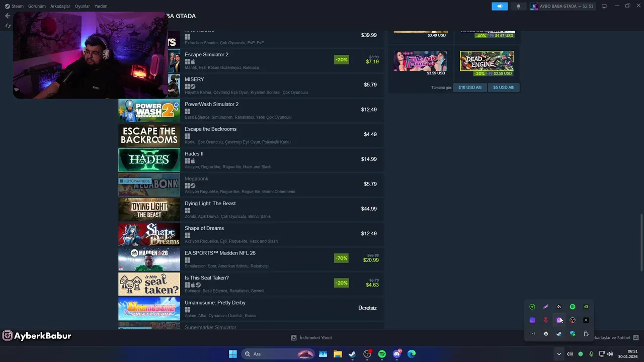Open the PowerWash Simulator 2 listing
The height and width of the screenshot is (362, 644).
point(251,111)
